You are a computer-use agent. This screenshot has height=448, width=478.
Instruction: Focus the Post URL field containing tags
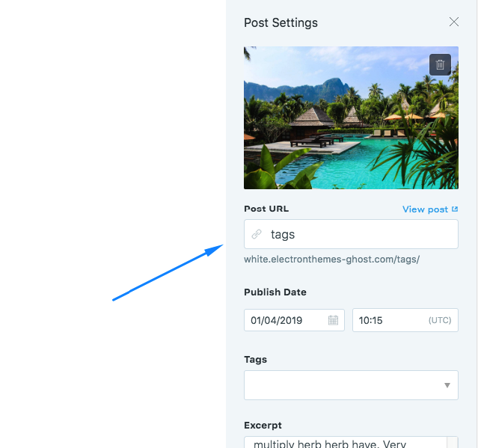[x=351, y=234]
